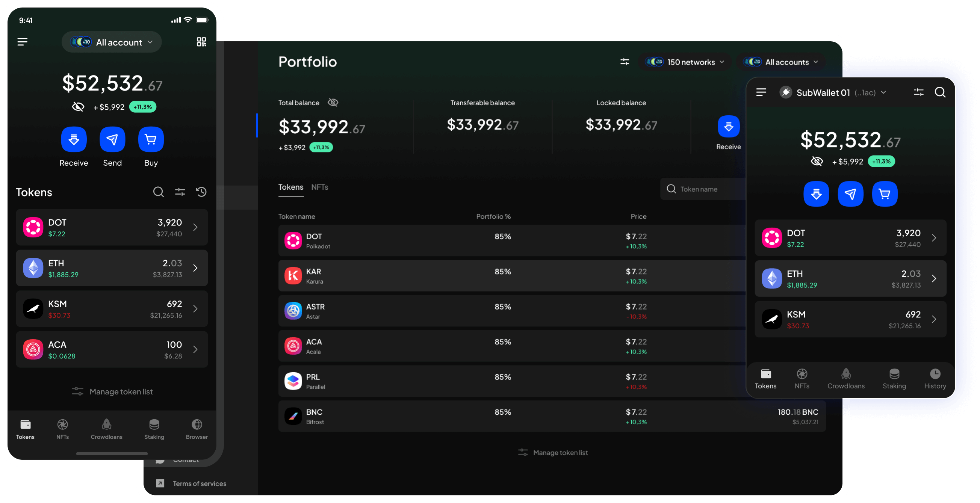Open filter settings icon in Portfolio header
The height and width of the screenshot is (503, 980).
tap(625, 62)
